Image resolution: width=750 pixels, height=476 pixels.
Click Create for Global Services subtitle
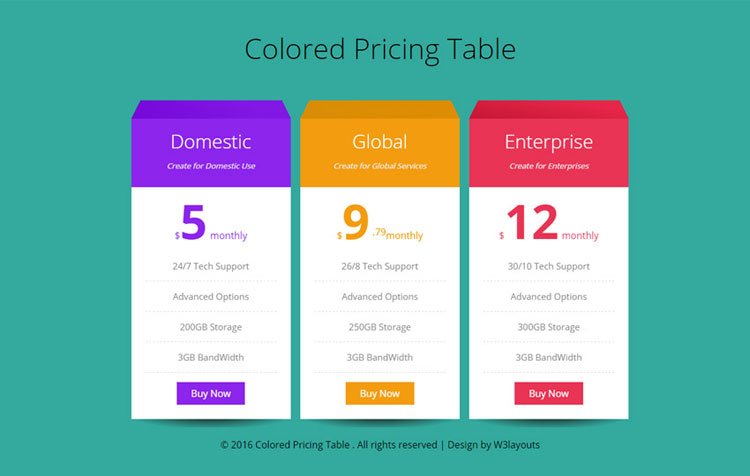(380, 166)
